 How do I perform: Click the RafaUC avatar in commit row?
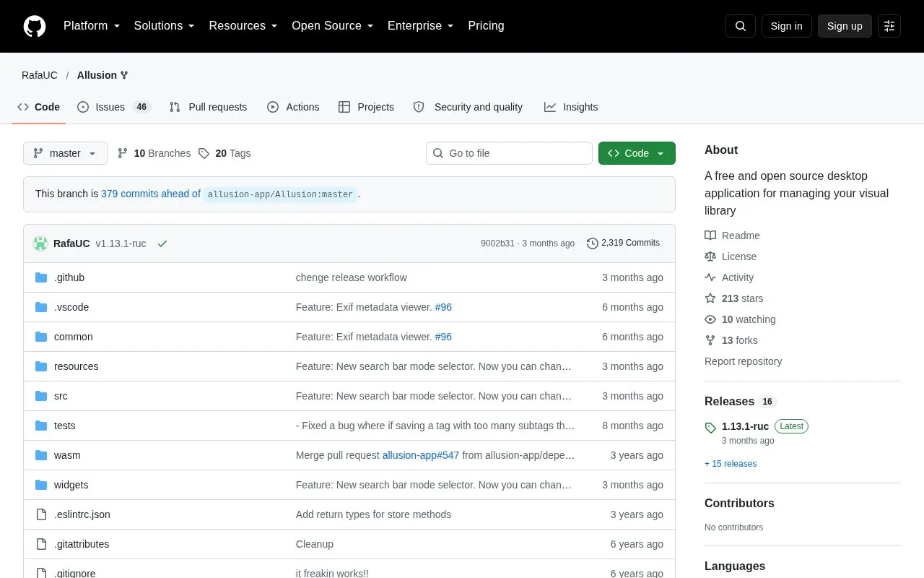[x=40, y=243]
